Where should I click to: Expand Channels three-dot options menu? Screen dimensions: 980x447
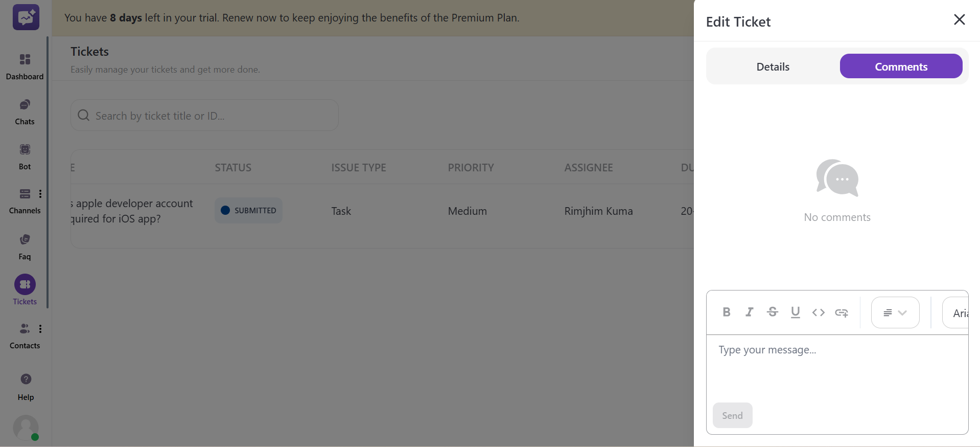(x=40, y=194)
